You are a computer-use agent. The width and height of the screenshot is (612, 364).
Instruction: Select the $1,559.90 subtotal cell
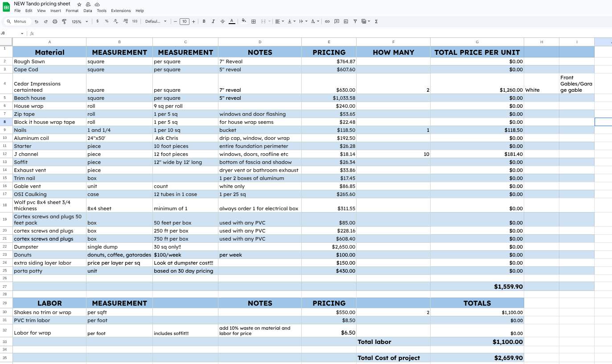click(477, 286)
